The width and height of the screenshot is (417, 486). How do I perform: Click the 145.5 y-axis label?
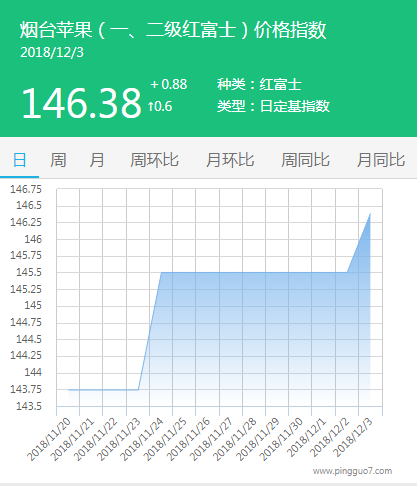29,272
